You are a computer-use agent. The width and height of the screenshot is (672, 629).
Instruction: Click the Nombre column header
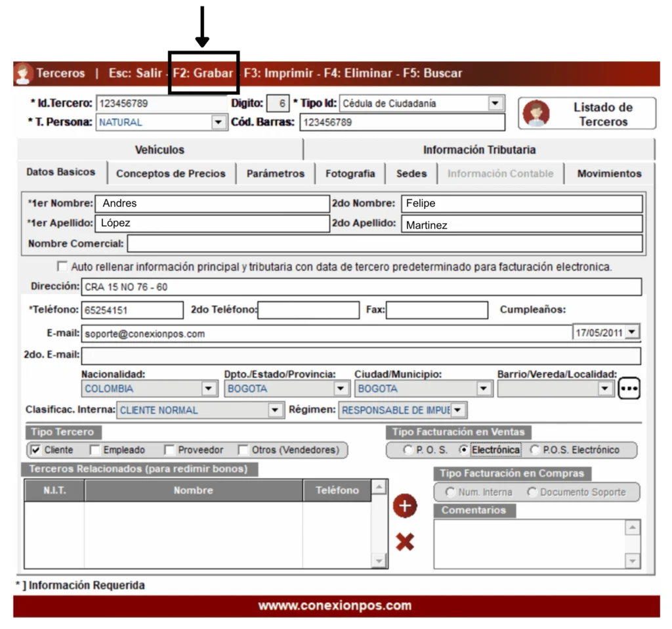[x=194, y=490]
